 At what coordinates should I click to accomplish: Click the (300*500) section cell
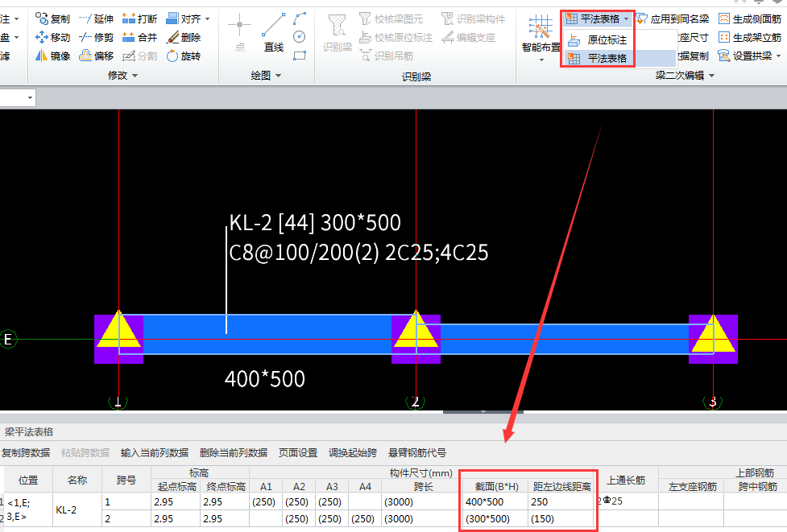pos(495,519)
